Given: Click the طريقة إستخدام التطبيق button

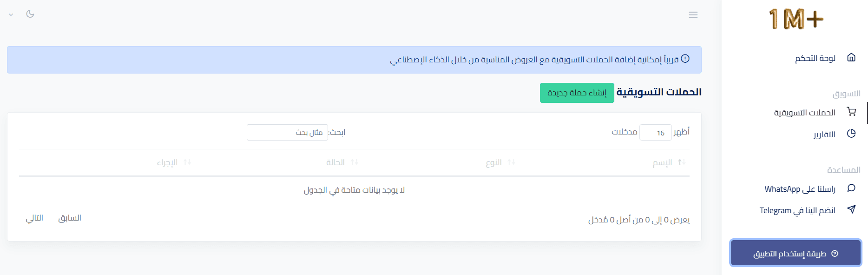Looking at the screenshot, I should point(796,254).
